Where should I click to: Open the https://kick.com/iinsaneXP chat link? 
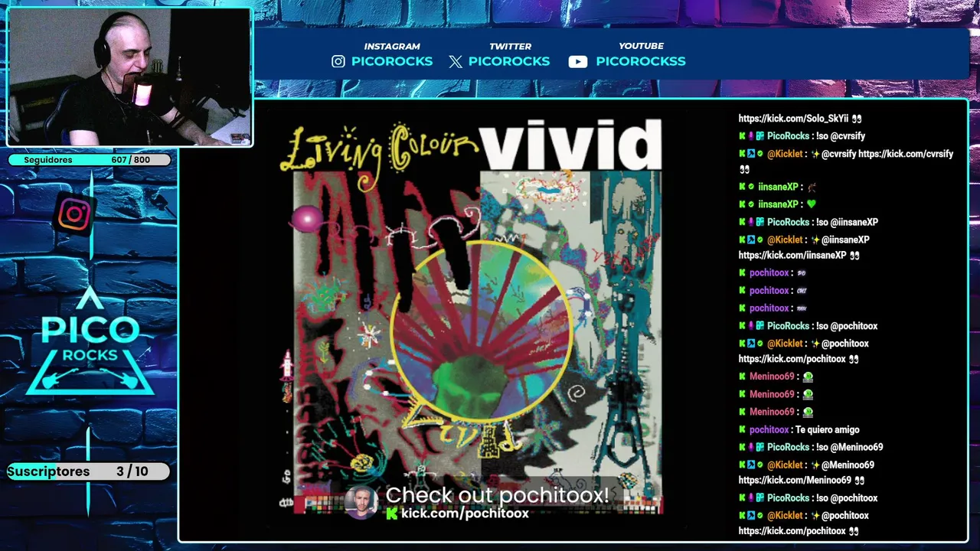pyautogui.click(x=792, y=256)
